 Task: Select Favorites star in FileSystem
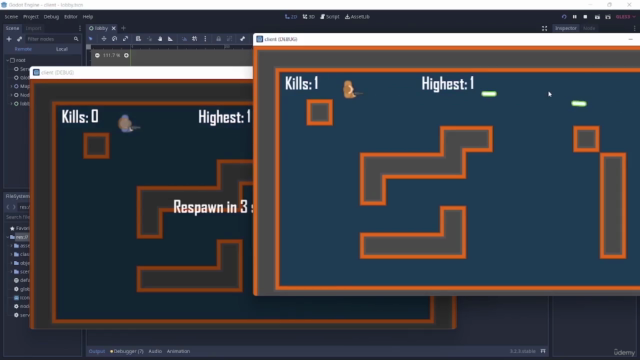coord(12,228)
